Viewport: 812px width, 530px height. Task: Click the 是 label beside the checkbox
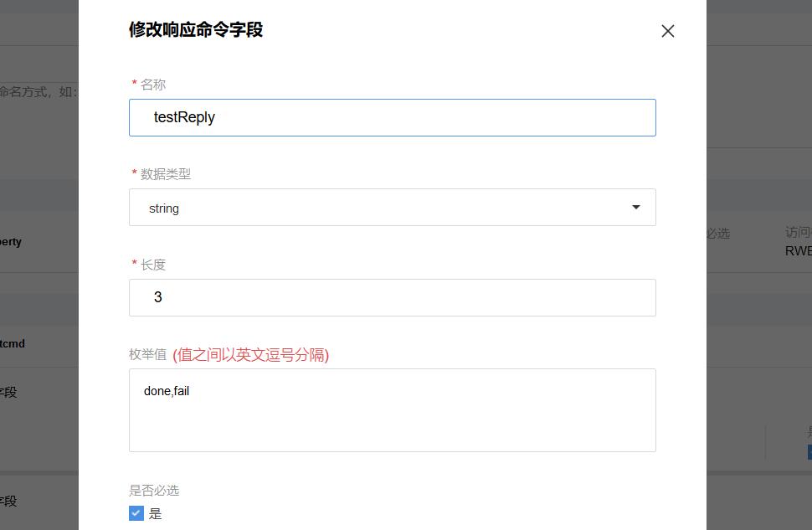156,514
